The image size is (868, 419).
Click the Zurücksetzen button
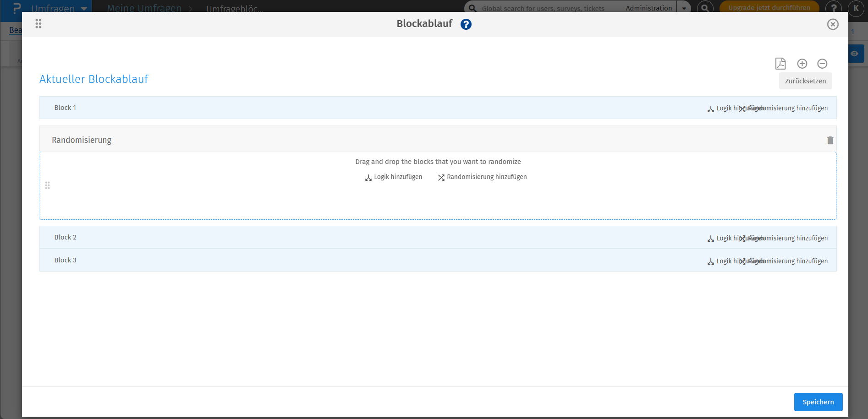(805, 81)
